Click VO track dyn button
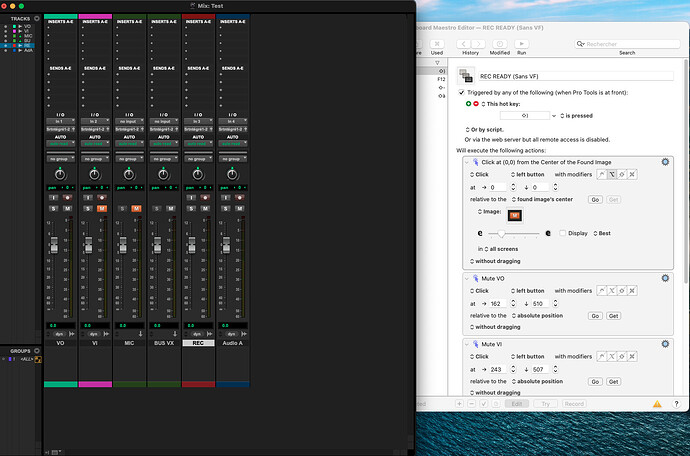The image size is (690, 456). pyautogui.click(x=59, y=334)
